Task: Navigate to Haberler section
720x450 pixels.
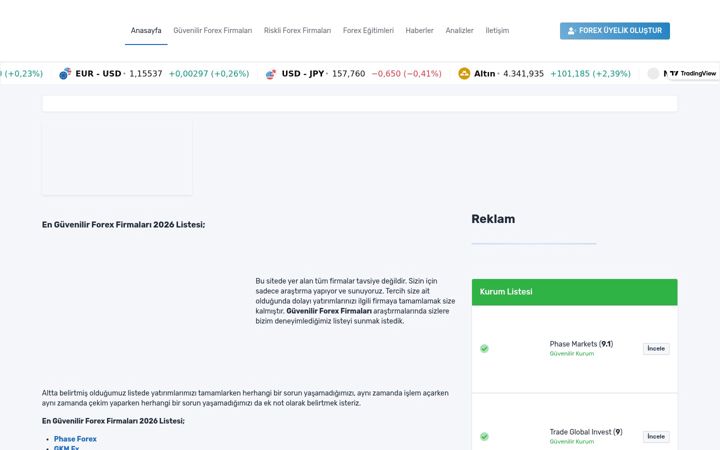Action: [419, 30]
